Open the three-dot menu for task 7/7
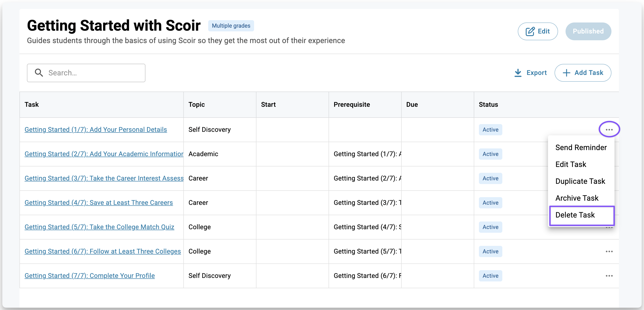The width and height of the screenshot is (644, 310). click(609, 276)
